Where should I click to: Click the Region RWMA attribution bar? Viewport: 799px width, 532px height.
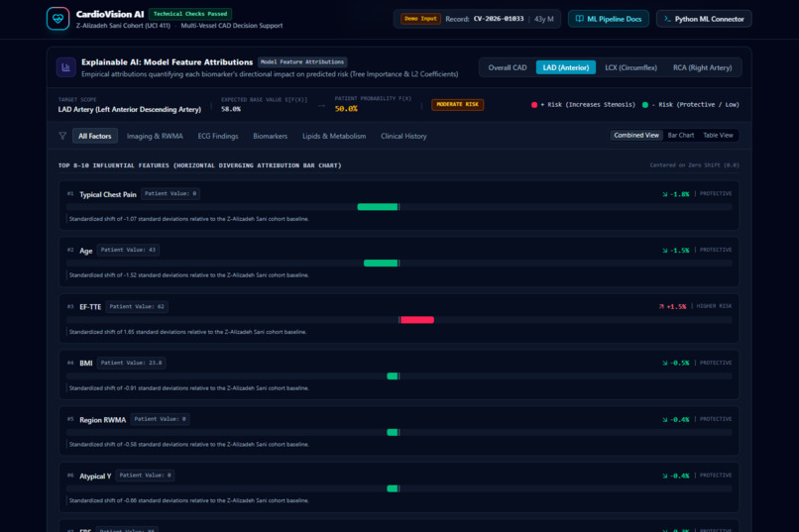(x=393, y=432)
